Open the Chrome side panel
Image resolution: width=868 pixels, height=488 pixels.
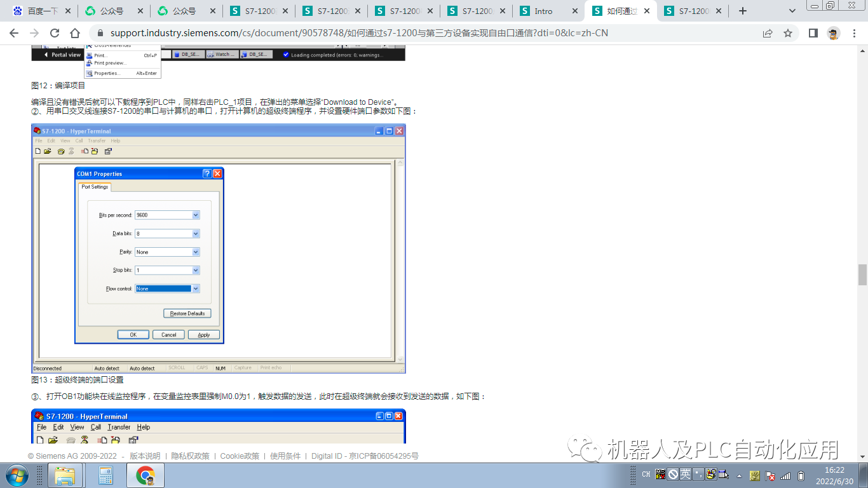click(x=813, y=33)
